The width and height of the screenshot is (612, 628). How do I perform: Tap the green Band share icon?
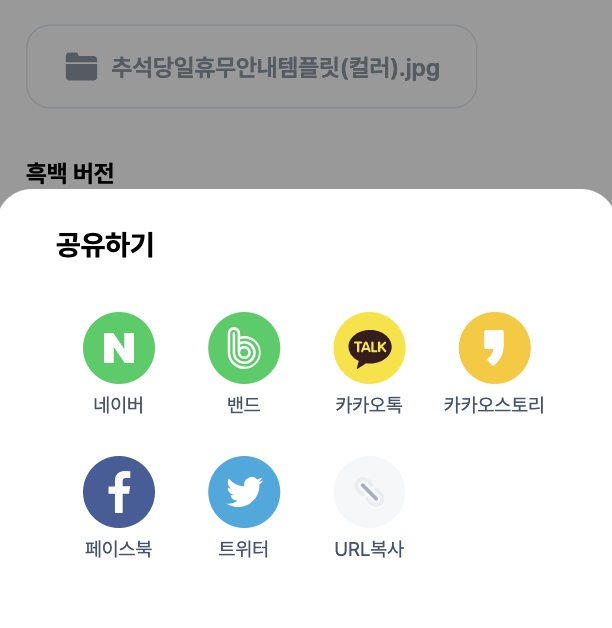(244, 348)
